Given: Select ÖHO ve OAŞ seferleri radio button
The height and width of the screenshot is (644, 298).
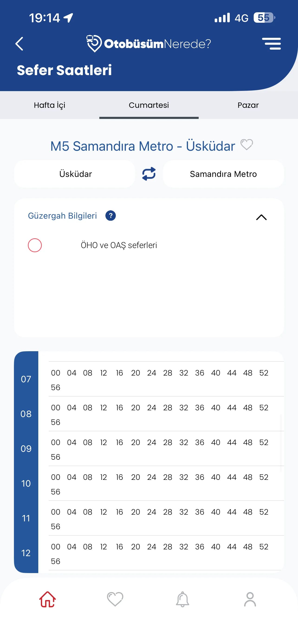Looking at the screenshot, I should tap(35, 245).
